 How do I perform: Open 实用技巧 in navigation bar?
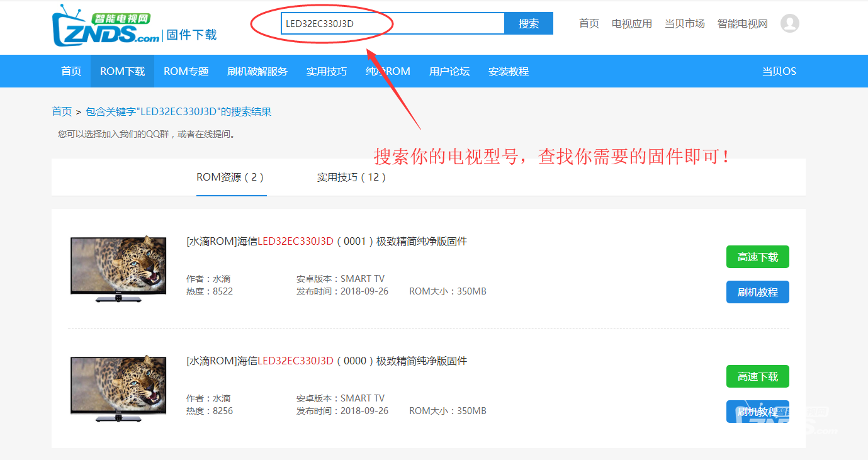[x=327, y=71]
